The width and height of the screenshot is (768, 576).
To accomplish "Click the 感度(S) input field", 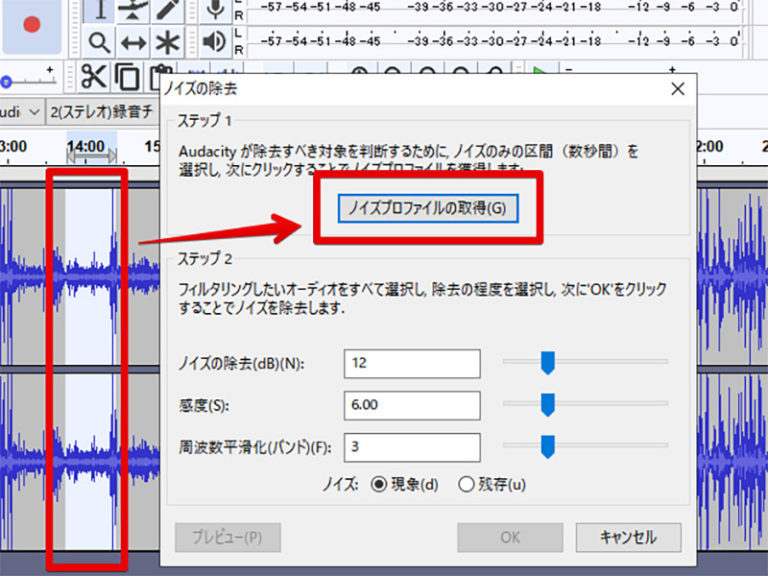I will (412, 406).
